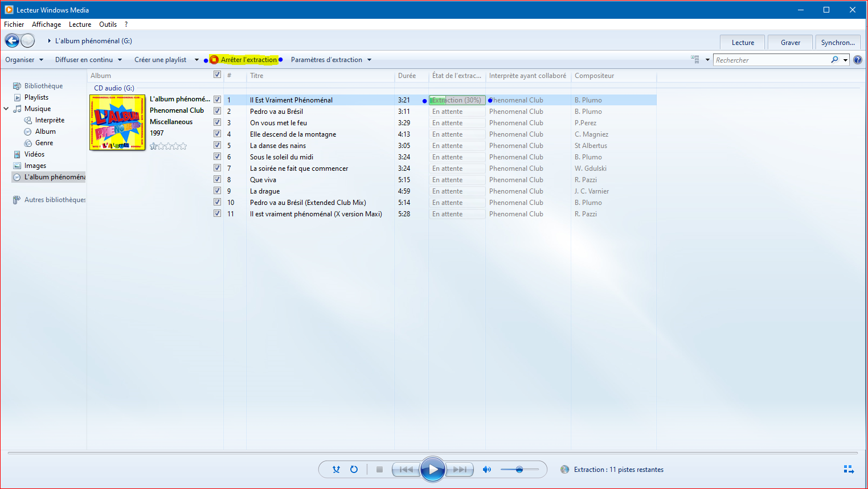Click the red stop extraction icon
Viewport: 868px width, 489px height.
[x=214, y=60]
